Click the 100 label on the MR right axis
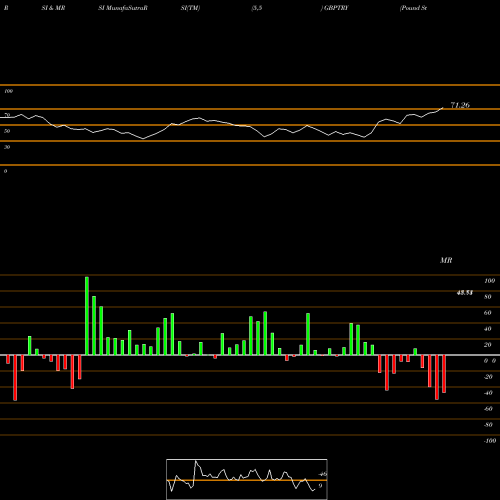 click(489, 281)
